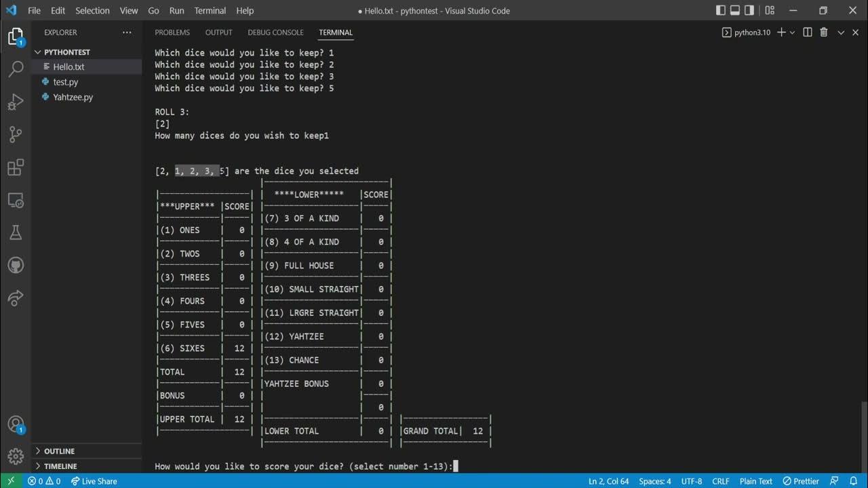
Task: Close the terminal panel
Action: pyautogui.click(x=856, y=33)
